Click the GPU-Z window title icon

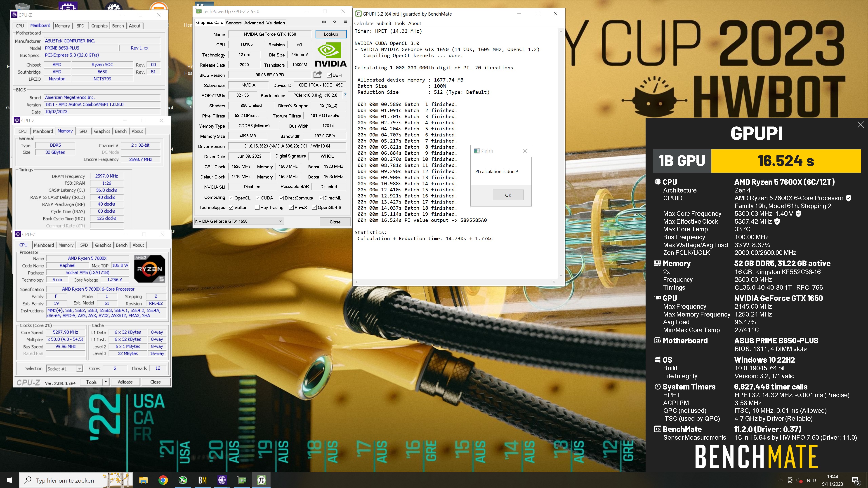pyautogui.click(x=198, y=11)
